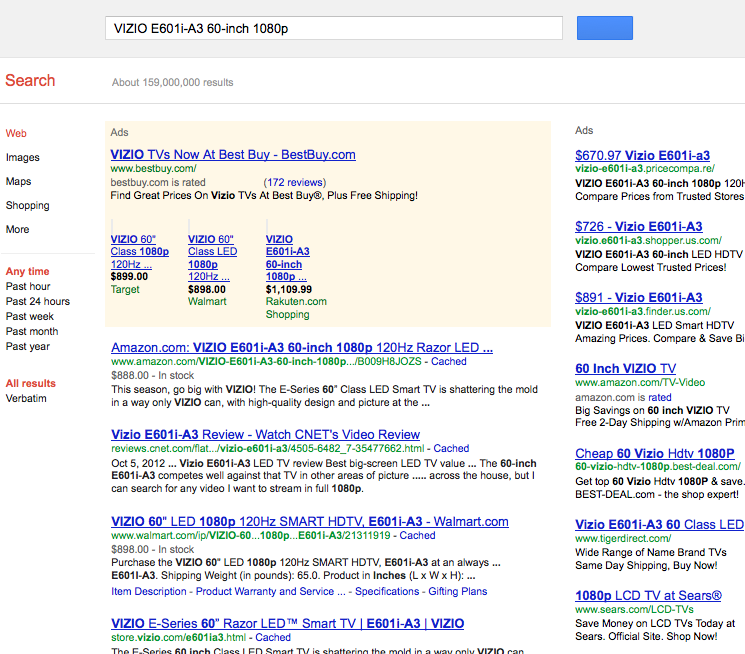The width and height of the screenshot is (745, 654).
Task: Open Cached link for CNET result
Action: (451, 448)
